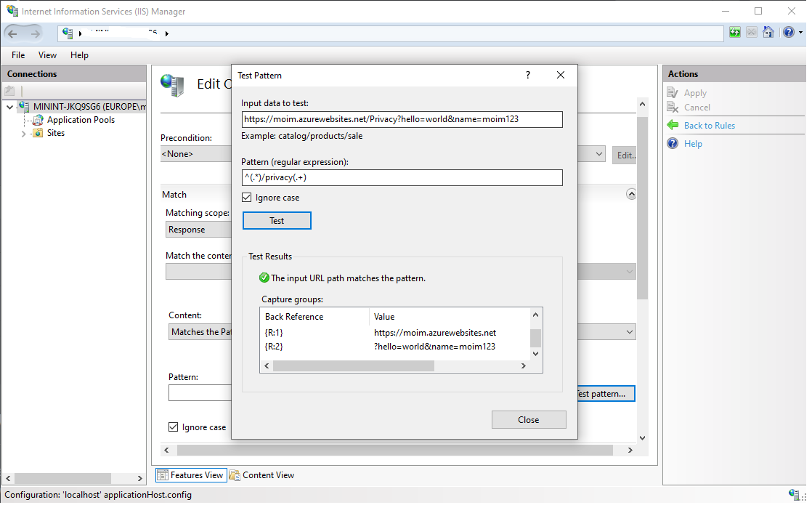
Task: Click the Back to Rules link
Action: [709, 126]
